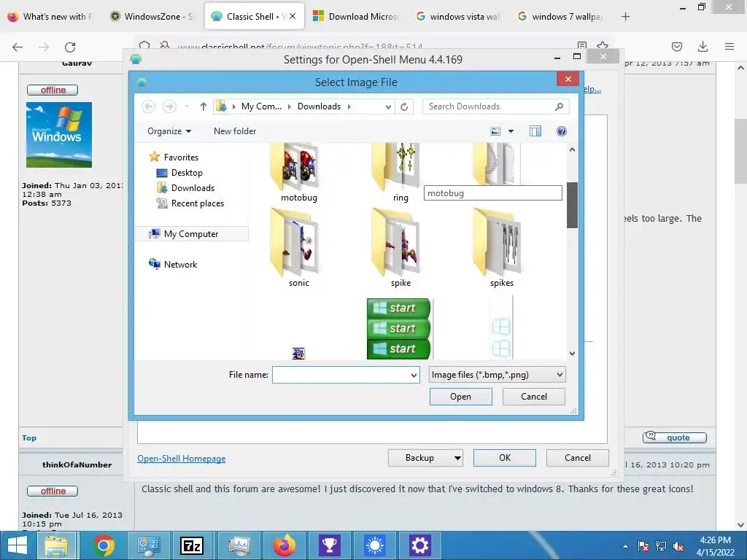Image resolution: width=747 pixels, height=560 pixels.
Task: Open the Organize menu
Action: [169, 131]
